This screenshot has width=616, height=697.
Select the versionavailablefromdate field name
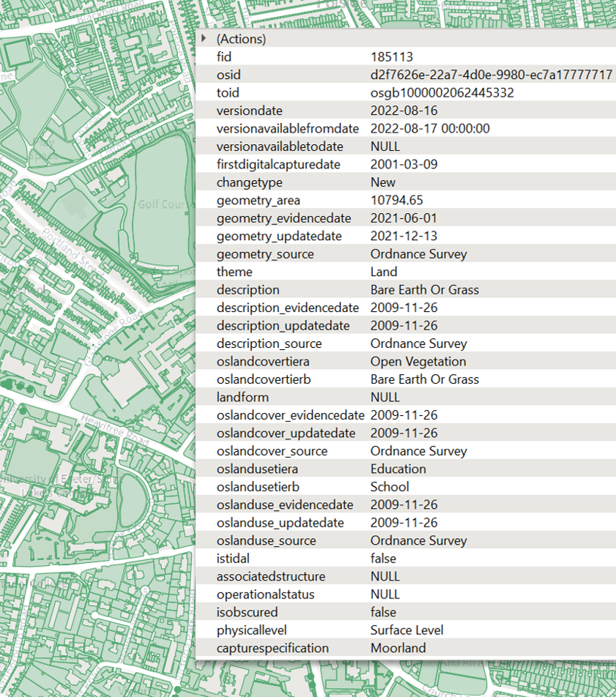coord(288,129)
